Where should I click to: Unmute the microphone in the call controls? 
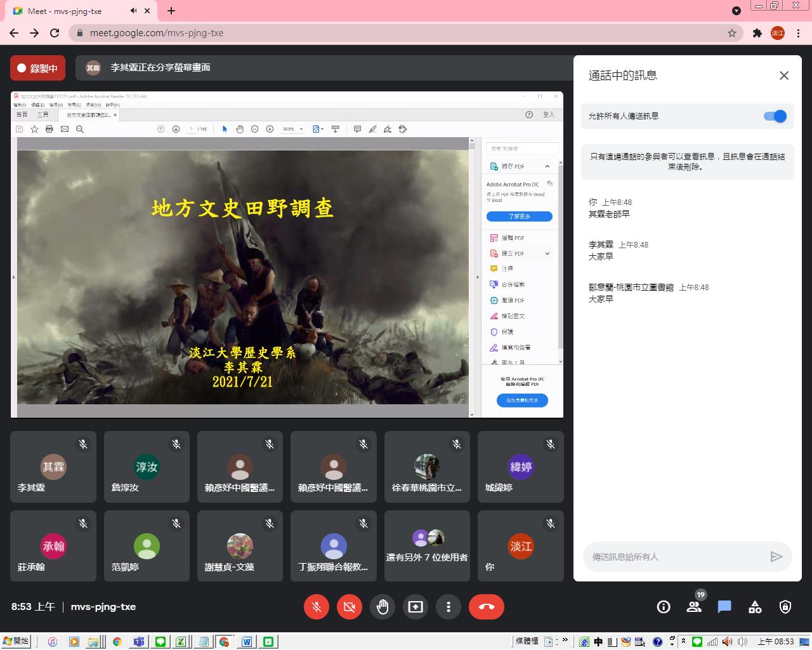(317, 607)
